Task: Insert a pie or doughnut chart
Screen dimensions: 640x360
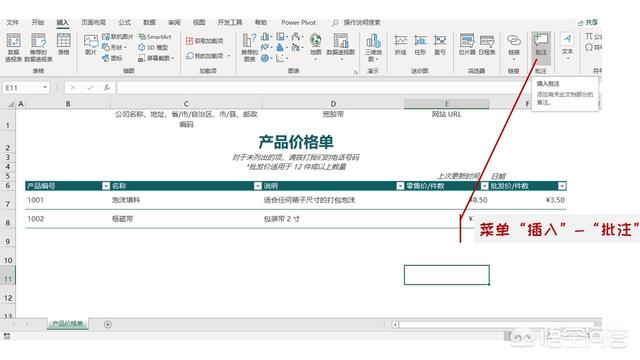Action: [x=266, y=58]
